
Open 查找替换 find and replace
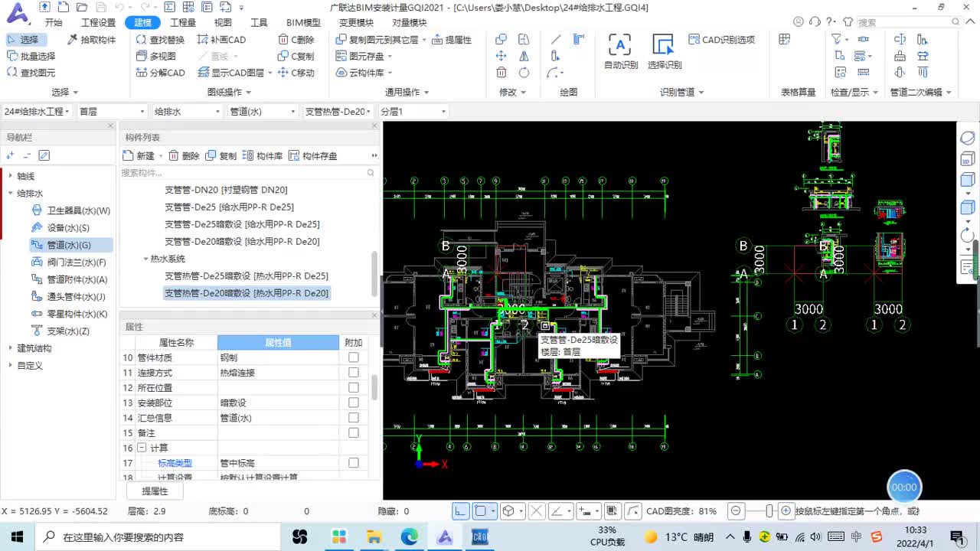click(160, 40)
